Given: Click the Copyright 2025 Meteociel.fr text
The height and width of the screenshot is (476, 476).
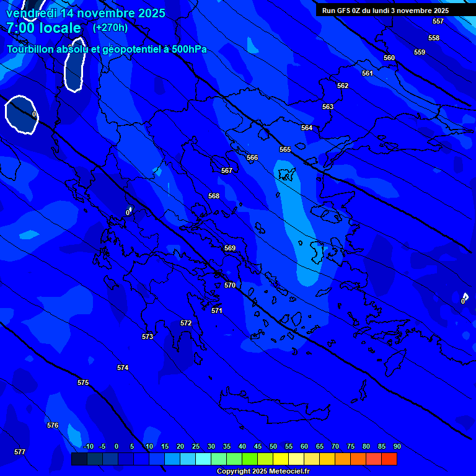Looking at the screenshot, I should click(x=263, y=472).
